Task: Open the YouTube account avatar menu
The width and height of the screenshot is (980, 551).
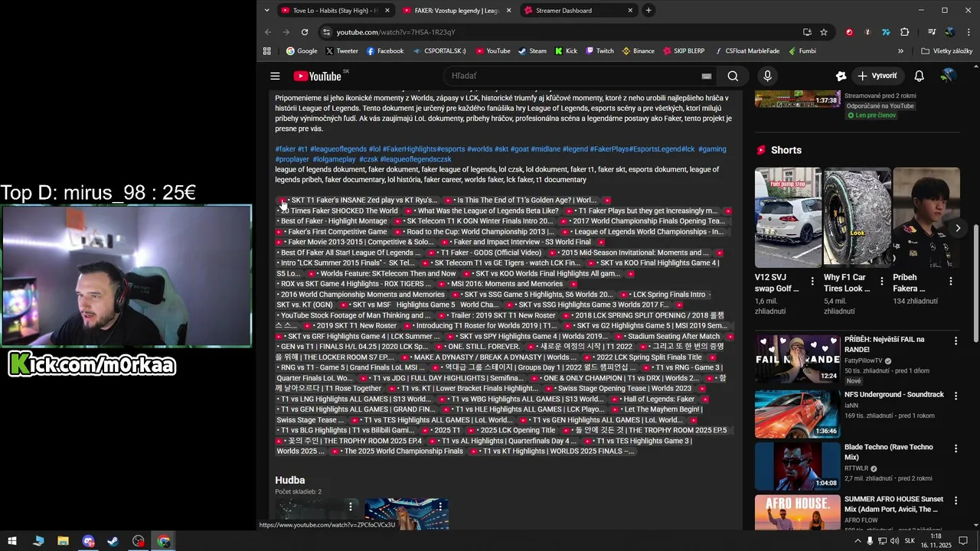Action: (948, 76)
